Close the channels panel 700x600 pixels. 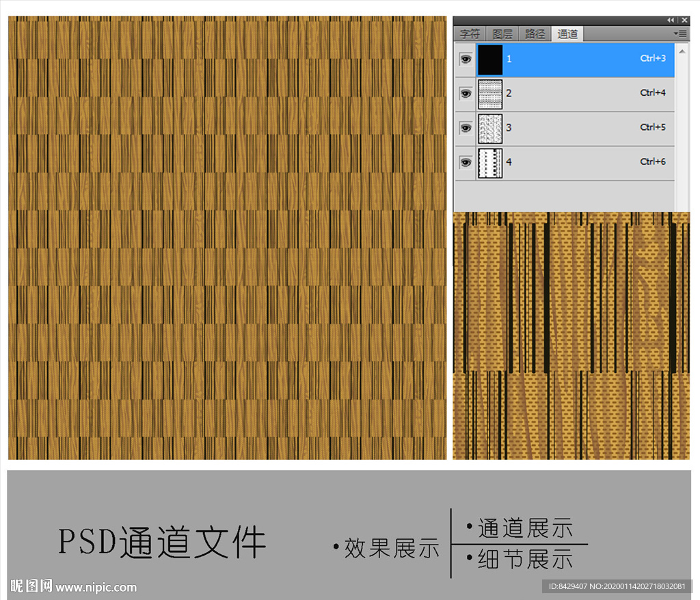(x=684, y=20)
